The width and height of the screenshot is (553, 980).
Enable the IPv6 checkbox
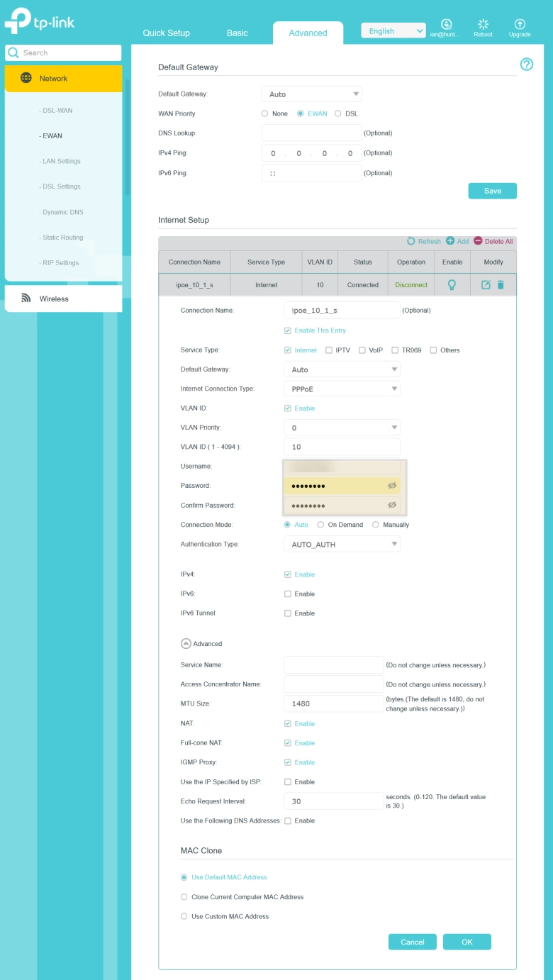coord(288,594)
